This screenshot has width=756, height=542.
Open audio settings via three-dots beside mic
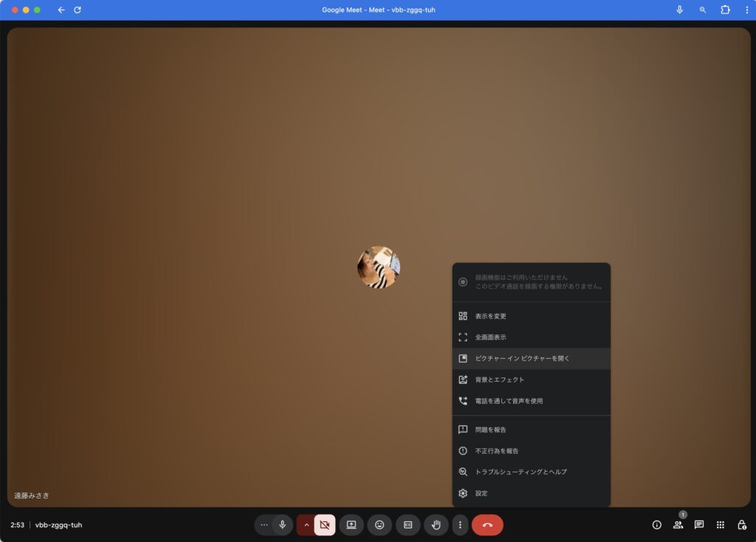264,525
